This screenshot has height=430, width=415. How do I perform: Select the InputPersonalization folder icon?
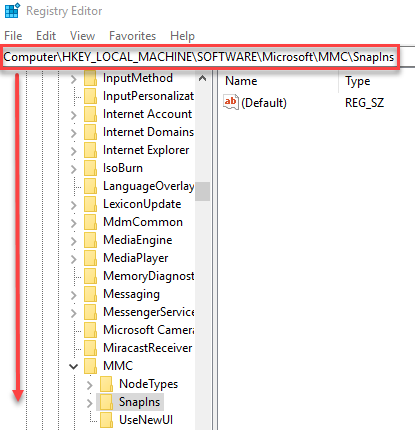90,96
